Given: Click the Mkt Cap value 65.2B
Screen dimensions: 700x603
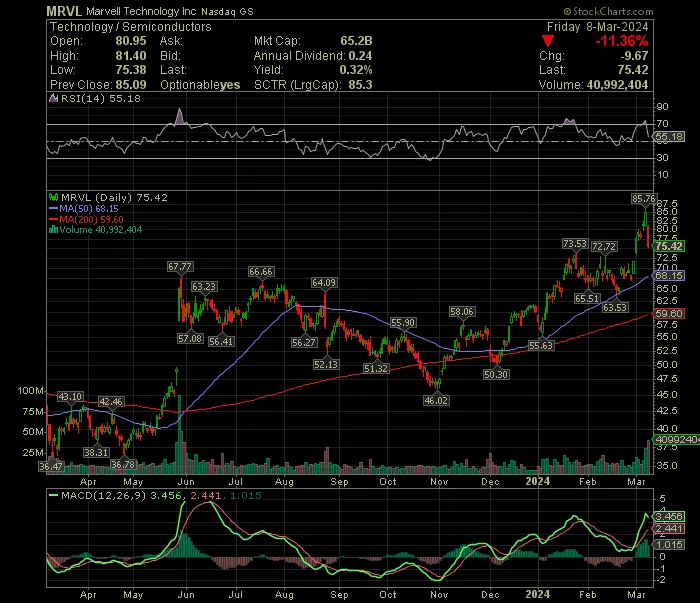Looking at the screenshot, I should tap(356, 41).
